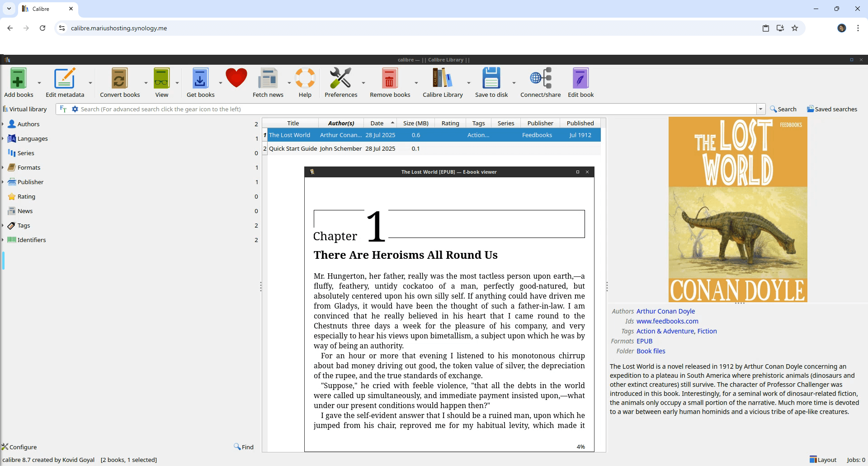Select the Quick Start Guide book row

pos(432,148)
